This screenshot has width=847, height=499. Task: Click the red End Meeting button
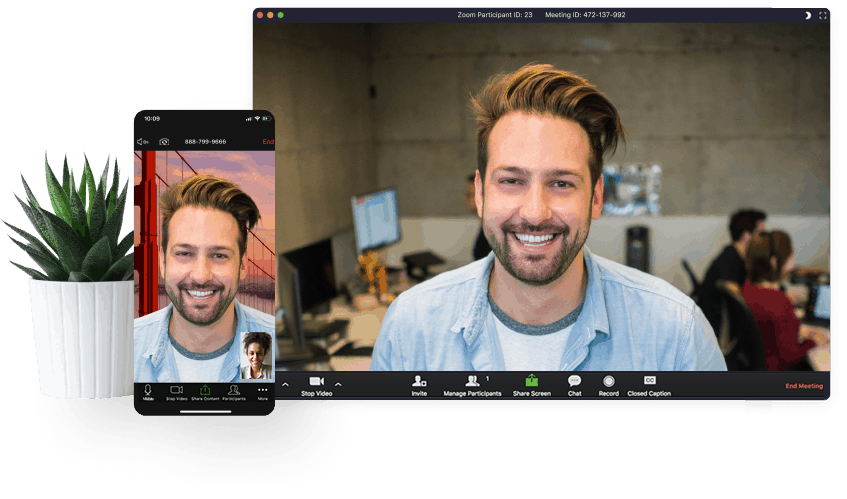[804, 386]
